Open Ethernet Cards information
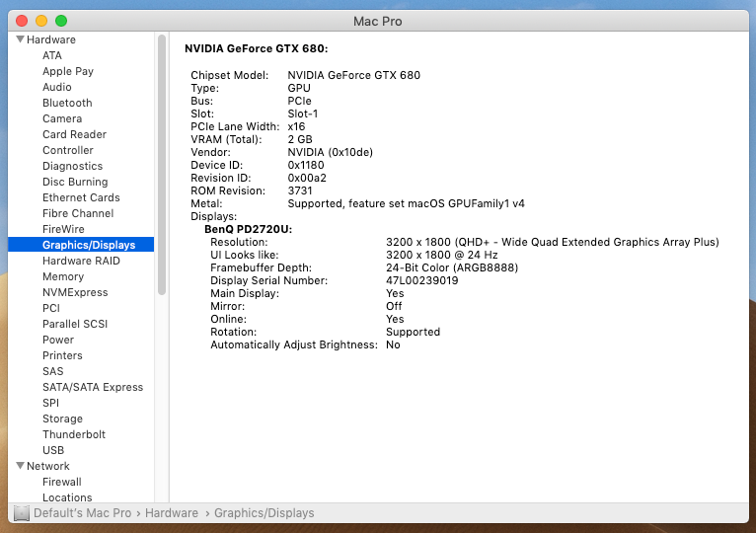 click(81, 197)
